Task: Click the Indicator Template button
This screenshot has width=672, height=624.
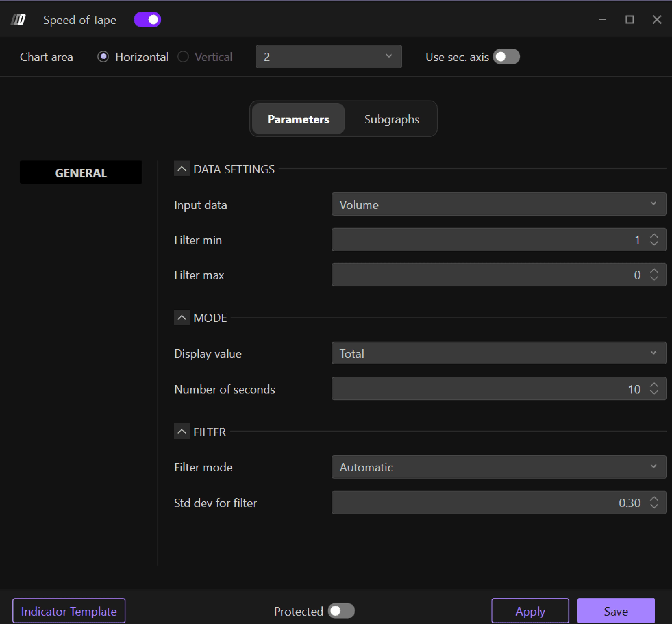Action: click(69, 611)
